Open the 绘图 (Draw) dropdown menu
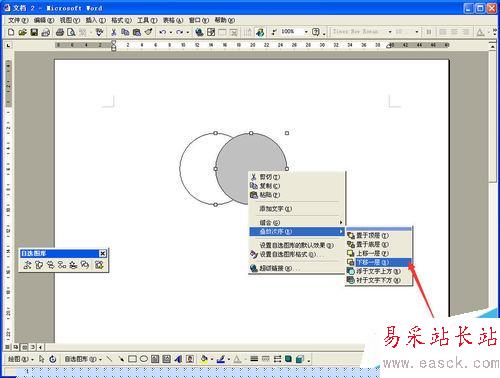500x378 pixels. (x=21, y=359)
